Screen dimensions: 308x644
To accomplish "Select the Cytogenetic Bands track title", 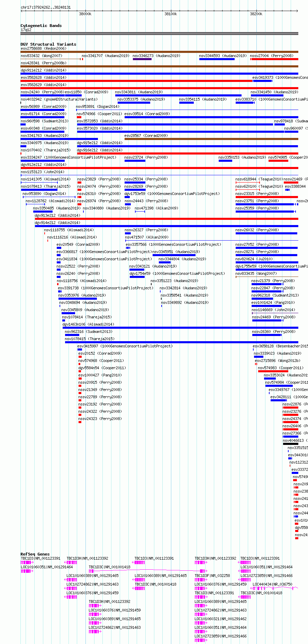I will pyautogui.click(x=41, y=26).
